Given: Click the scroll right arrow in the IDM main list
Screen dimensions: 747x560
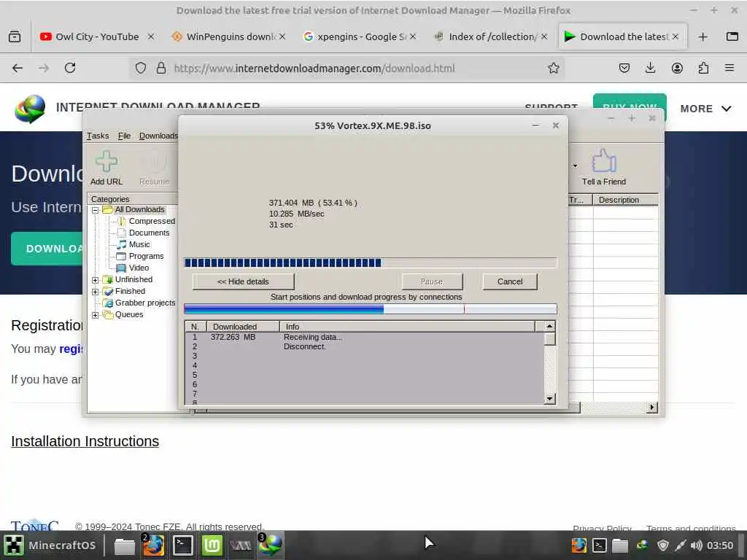Looking at the screenshot, I should click(x=651, y=408).
